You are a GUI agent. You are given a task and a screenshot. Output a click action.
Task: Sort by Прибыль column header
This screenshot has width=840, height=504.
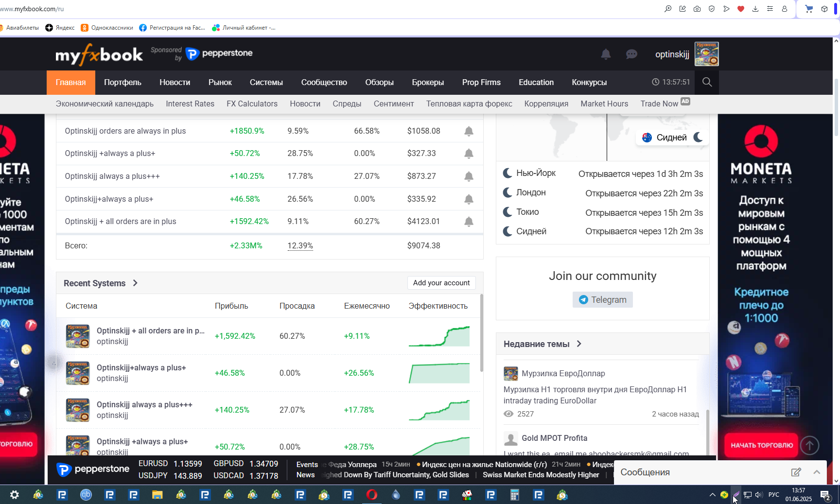tap(231, 306)
